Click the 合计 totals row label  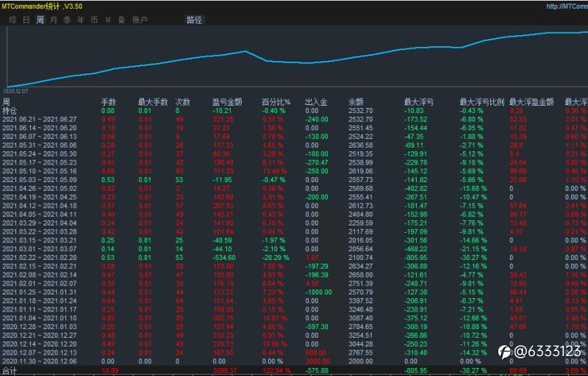click(9, 371)
